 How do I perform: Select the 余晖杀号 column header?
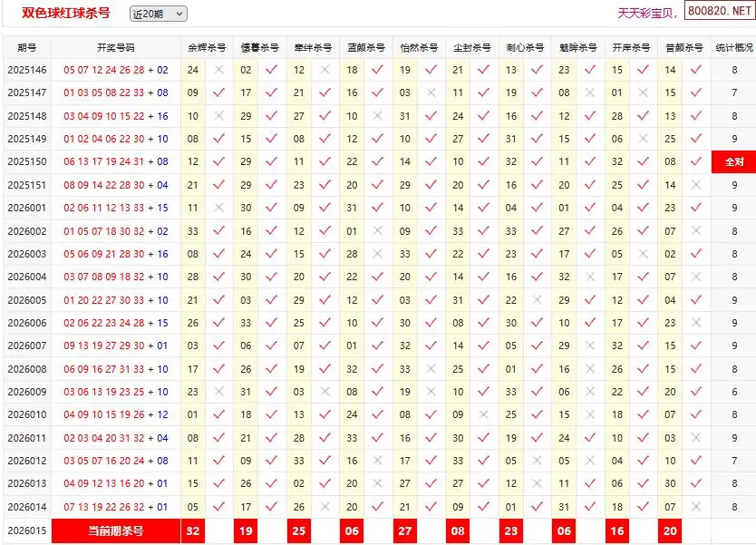click(x=208, y=47)
